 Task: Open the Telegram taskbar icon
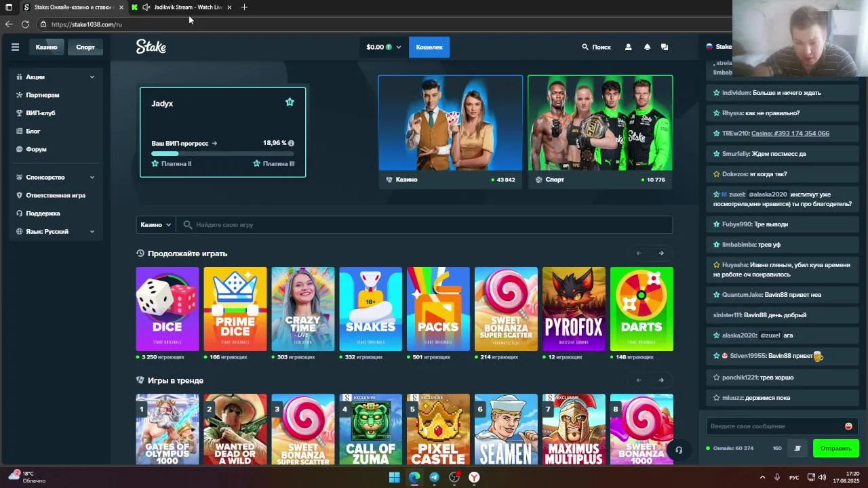tap(434, 477)
